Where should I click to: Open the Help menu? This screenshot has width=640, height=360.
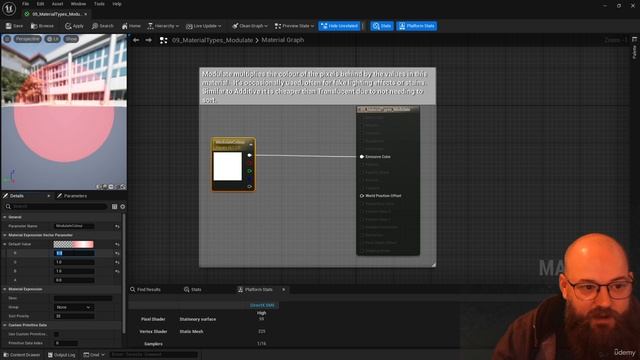point(117,4)
